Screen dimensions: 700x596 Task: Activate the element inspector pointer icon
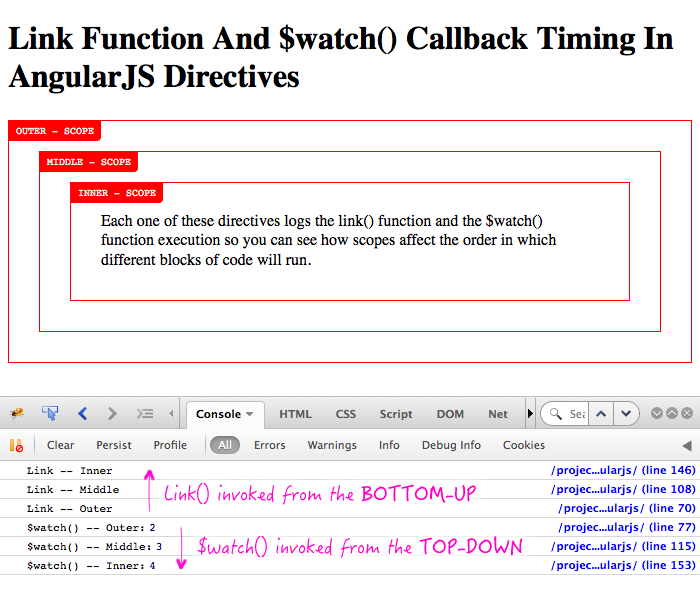pos(49,414)
